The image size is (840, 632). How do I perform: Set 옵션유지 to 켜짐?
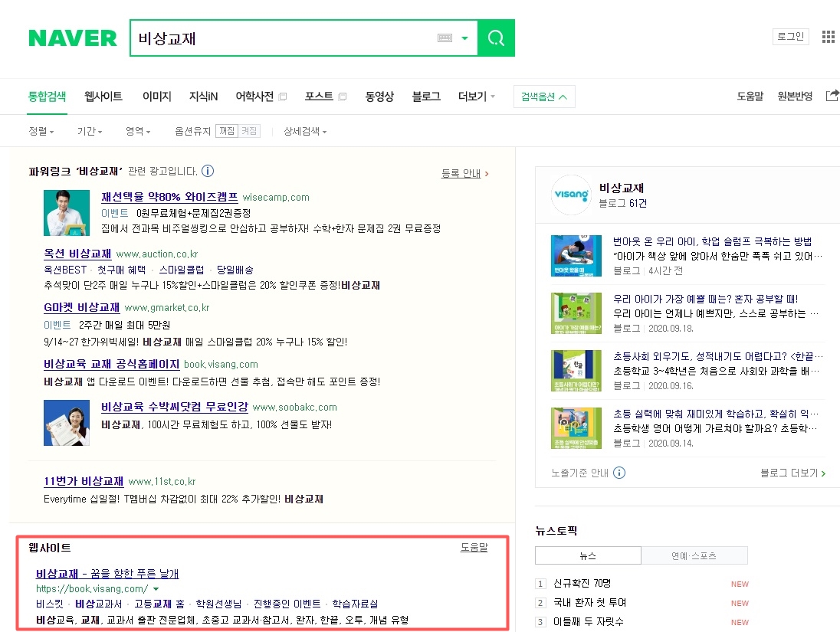tap(249, 131)
